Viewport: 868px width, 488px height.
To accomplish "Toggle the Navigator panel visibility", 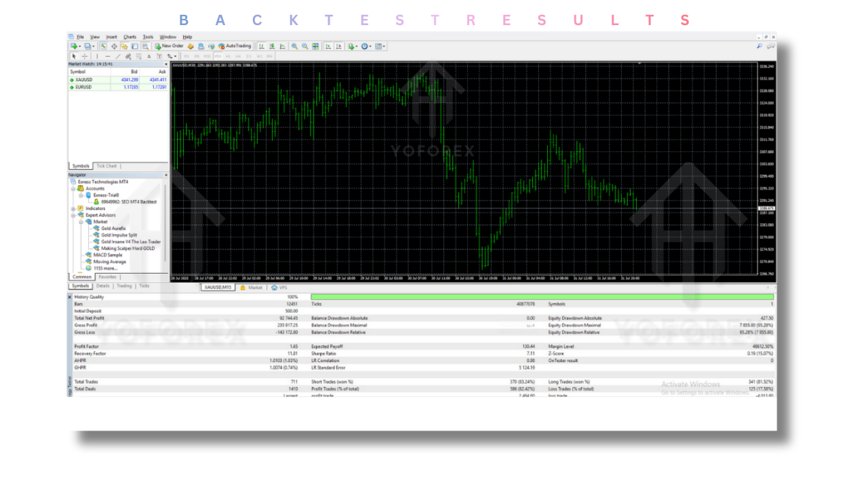I will click(125, 46).
